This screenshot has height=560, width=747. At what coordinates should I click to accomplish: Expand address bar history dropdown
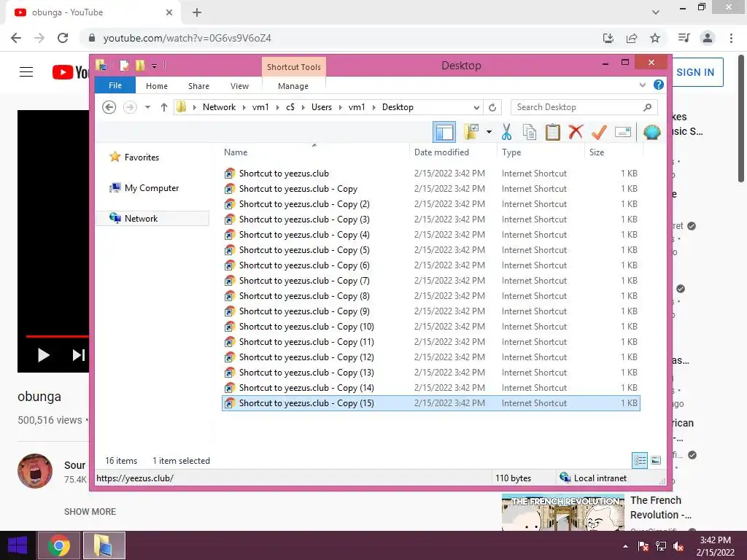(476, 107)
